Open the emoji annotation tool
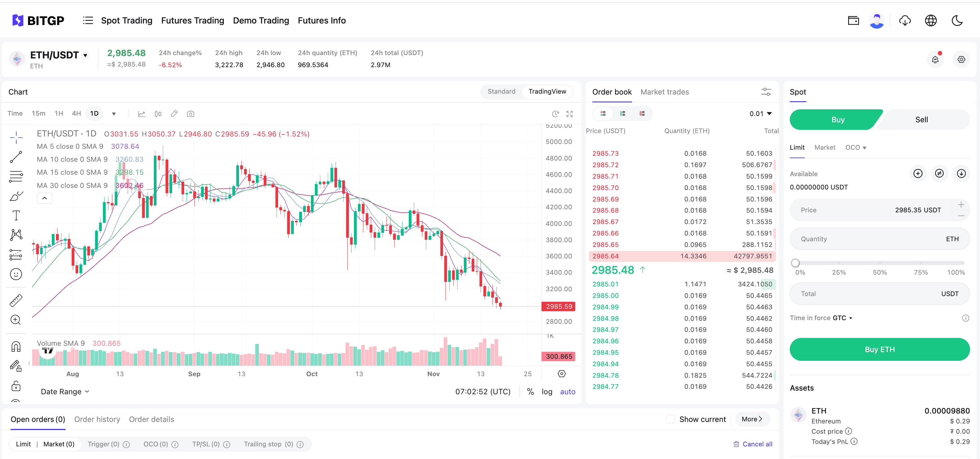The image size is (980, 459). (16, 274)
